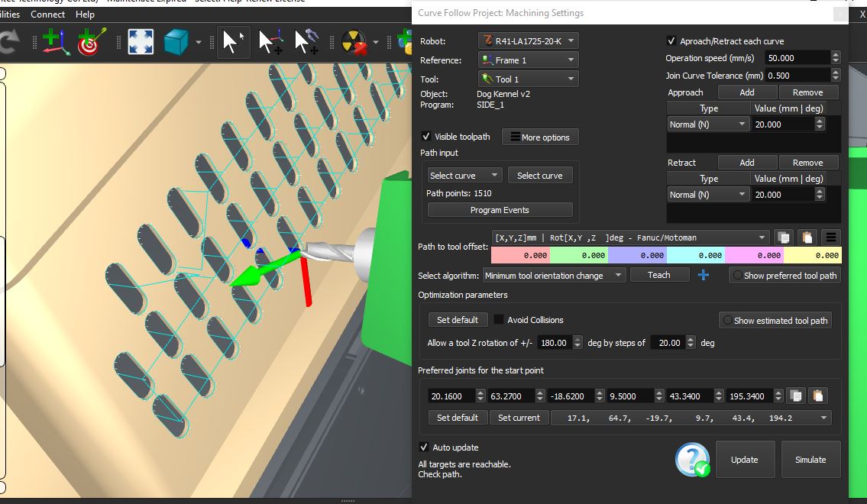867x504 pixels.
Task: Activate the Move reference frame cursor tool
Action: tap(270, 42)
